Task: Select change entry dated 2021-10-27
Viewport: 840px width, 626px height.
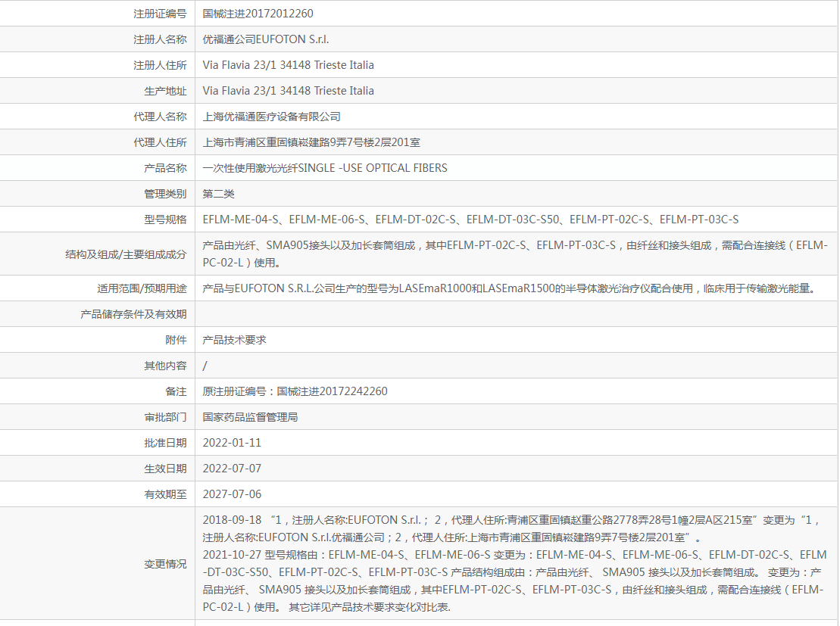Action: point(515,581)
